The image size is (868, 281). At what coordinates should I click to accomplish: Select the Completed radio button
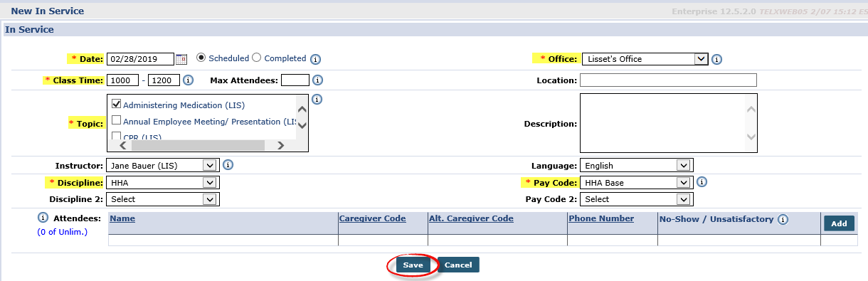[257, 58]
